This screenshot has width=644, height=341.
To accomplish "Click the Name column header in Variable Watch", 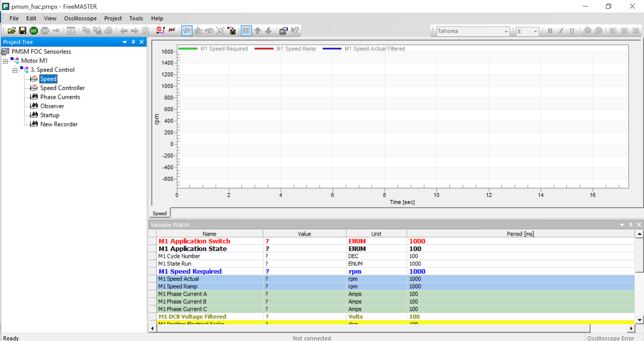I will [x=209, y=234].
